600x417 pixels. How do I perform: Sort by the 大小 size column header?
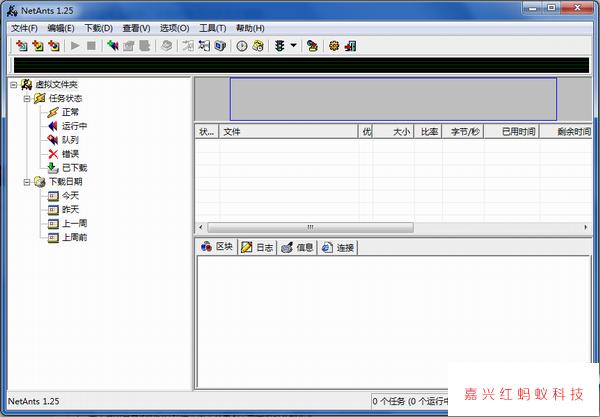[x=400, y=131]
